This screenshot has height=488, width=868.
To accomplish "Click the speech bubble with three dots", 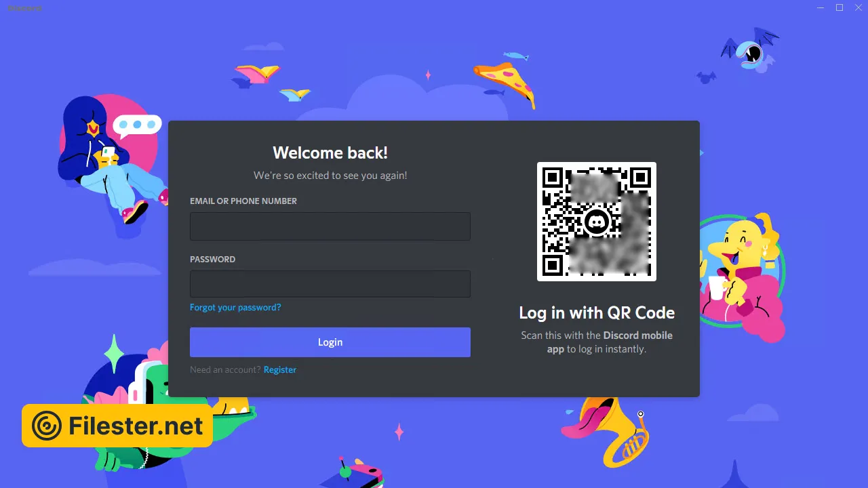I will (137, 125).
